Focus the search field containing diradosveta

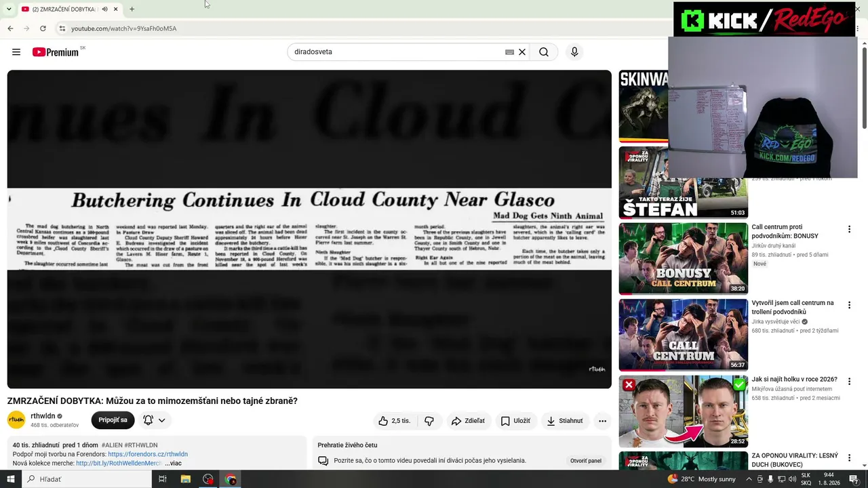pos(397,52)
